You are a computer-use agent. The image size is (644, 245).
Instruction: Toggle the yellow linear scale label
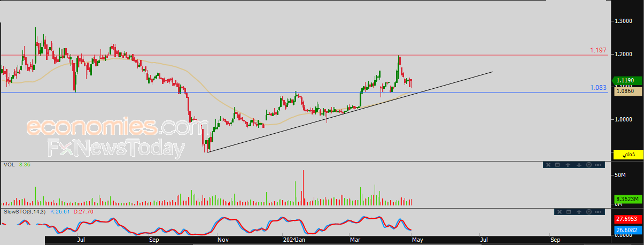629,155
